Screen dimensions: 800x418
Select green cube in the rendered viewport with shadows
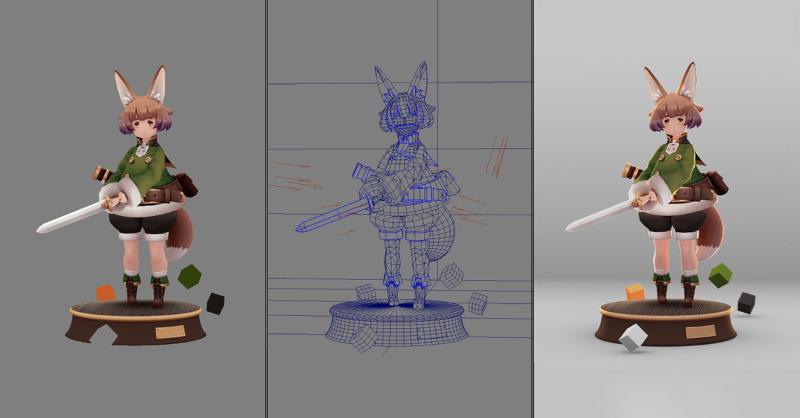720,276
